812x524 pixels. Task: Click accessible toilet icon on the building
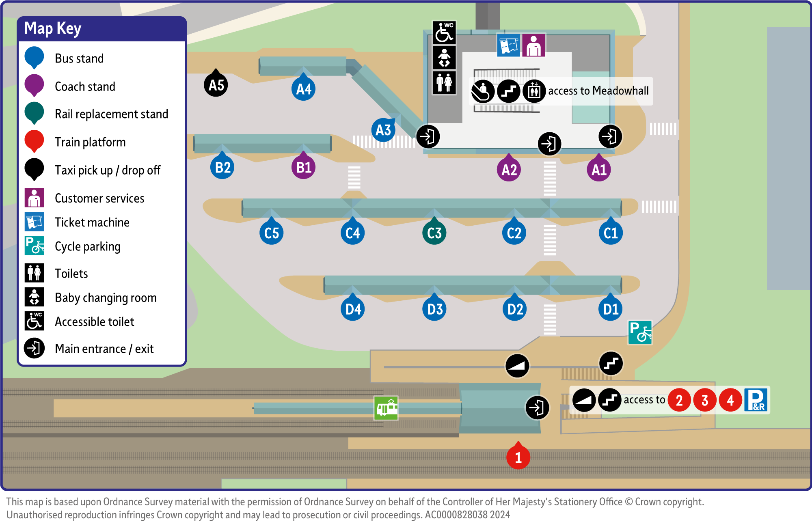444,32
